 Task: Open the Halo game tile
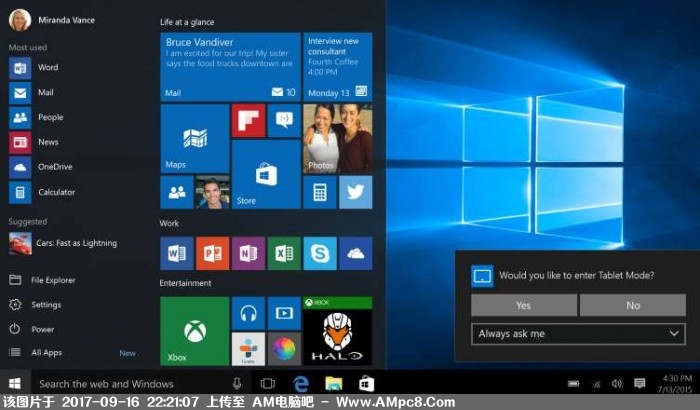click(338, 331)
